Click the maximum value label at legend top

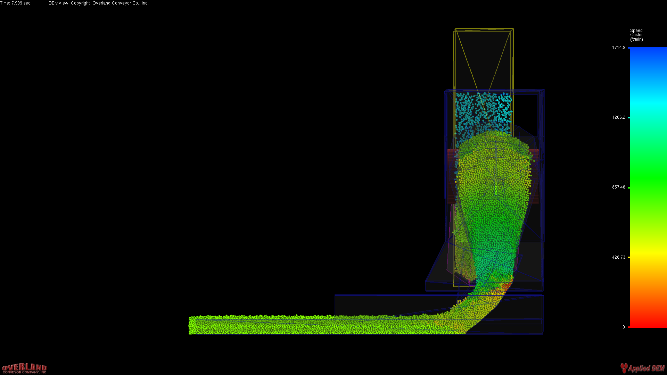click(x=618, y=48)
